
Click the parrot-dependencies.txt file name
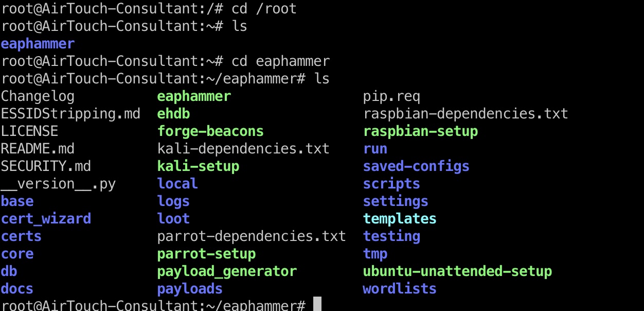pos(252,236)
